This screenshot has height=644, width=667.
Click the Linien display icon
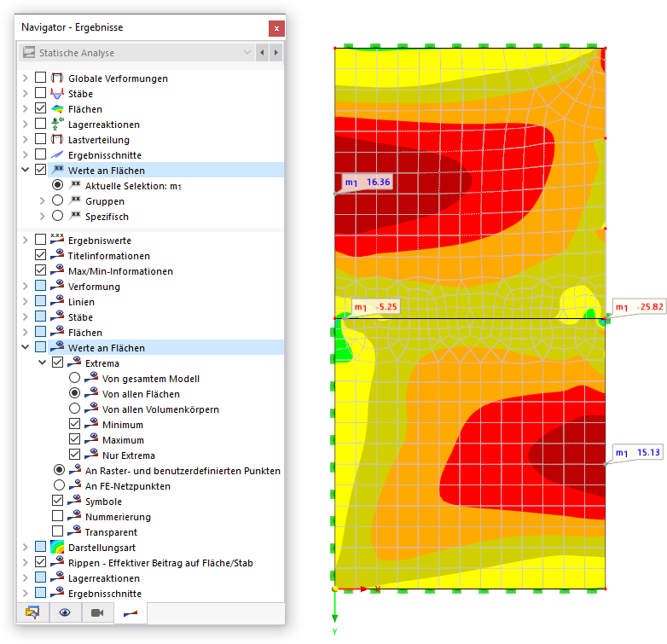tap(57, 301)
